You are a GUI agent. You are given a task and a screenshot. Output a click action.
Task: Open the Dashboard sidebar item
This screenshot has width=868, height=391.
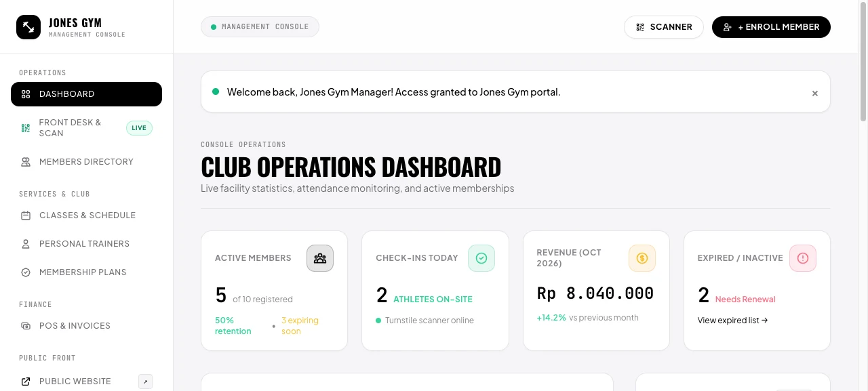pyautogui.click(x=86, y=94)
